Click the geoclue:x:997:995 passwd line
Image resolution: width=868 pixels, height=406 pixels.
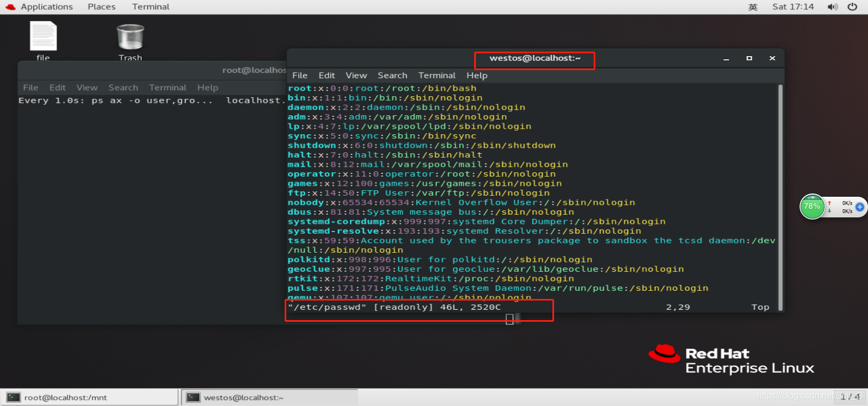pos(486,269)
